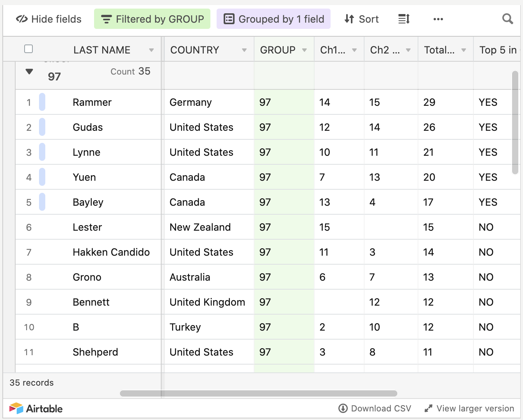Tick the select-all checkbox in header
The height and width of the screenshot is (420, 523).
tap(28, 49)
